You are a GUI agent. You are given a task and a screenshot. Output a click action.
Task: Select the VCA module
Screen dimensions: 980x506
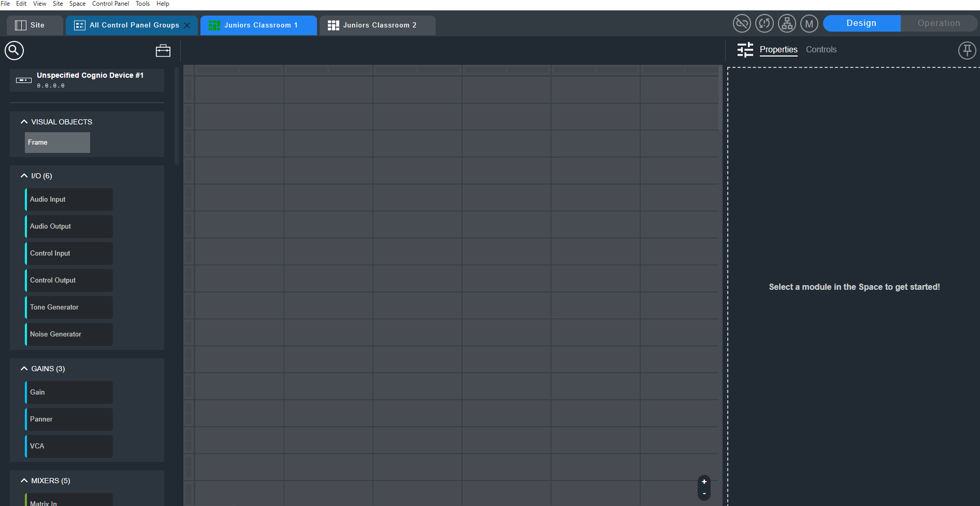coord(69,446)
